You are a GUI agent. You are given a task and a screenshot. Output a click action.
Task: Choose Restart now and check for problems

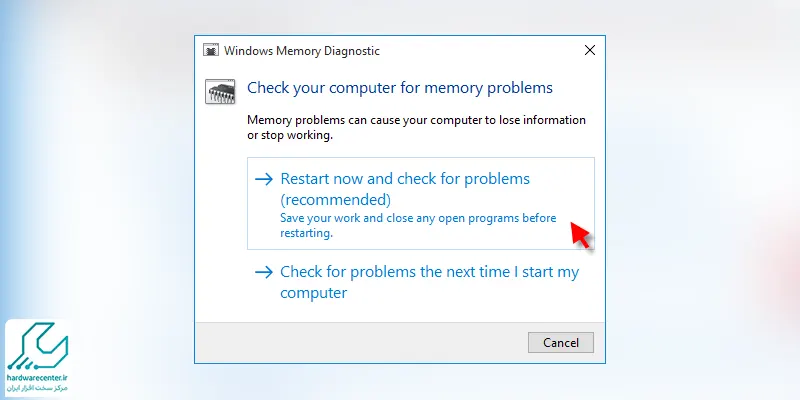[421, 203]
